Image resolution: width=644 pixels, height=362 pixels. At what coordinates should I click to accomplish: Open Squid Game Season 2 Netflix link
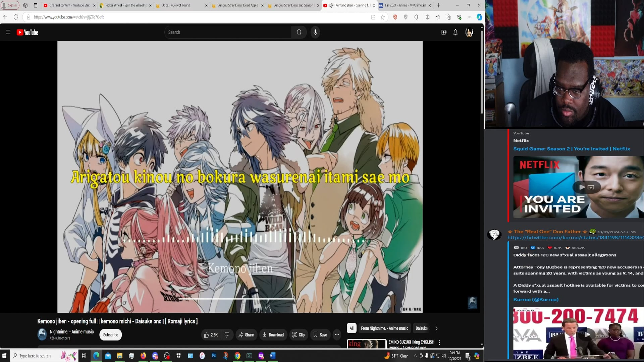pyautogui.click(x=572, y=149)
